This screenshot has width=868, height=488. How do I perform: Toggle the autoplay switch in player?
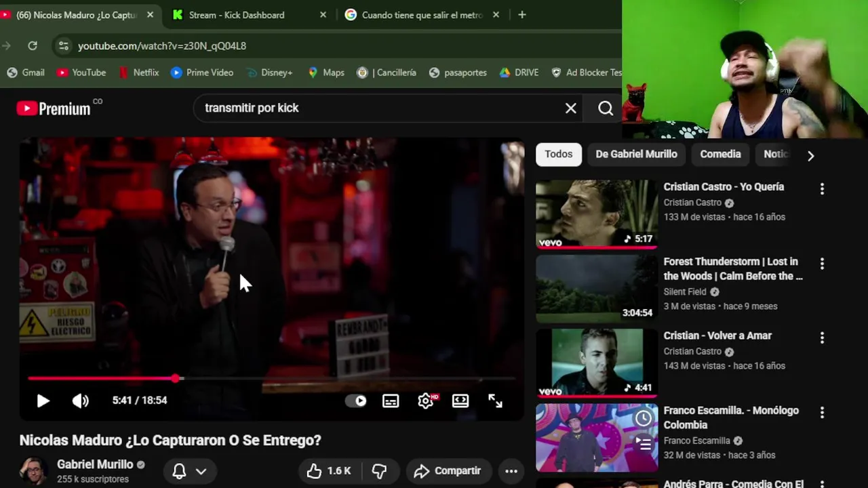click(356, 401)
